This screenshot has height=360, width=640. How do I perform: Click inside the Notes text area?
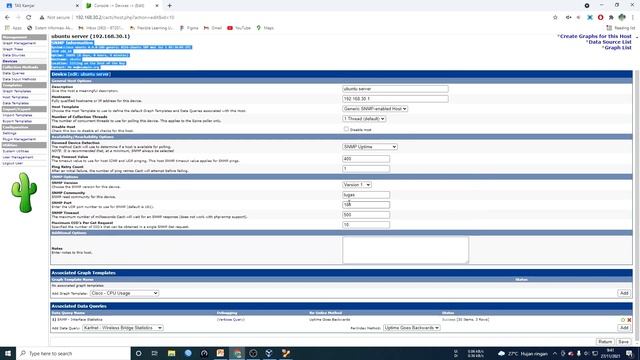point(405,250)
